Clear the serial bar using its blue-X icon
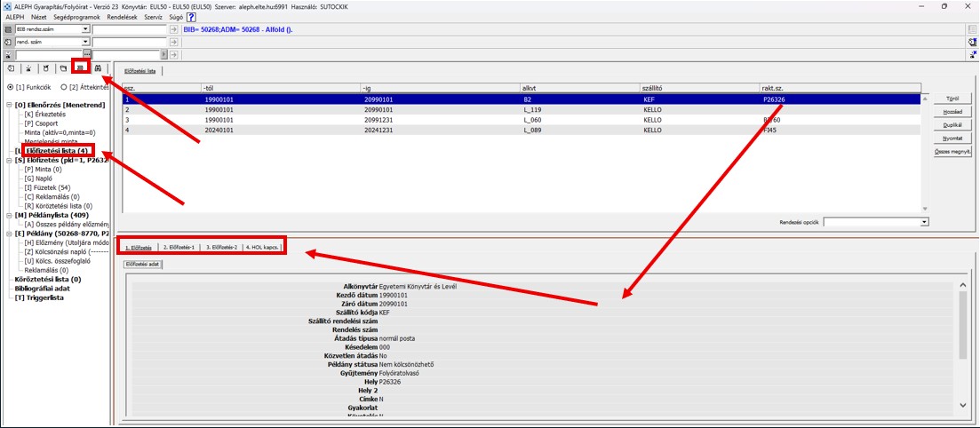Screen dimensions: 980x428 coord(973,55)
